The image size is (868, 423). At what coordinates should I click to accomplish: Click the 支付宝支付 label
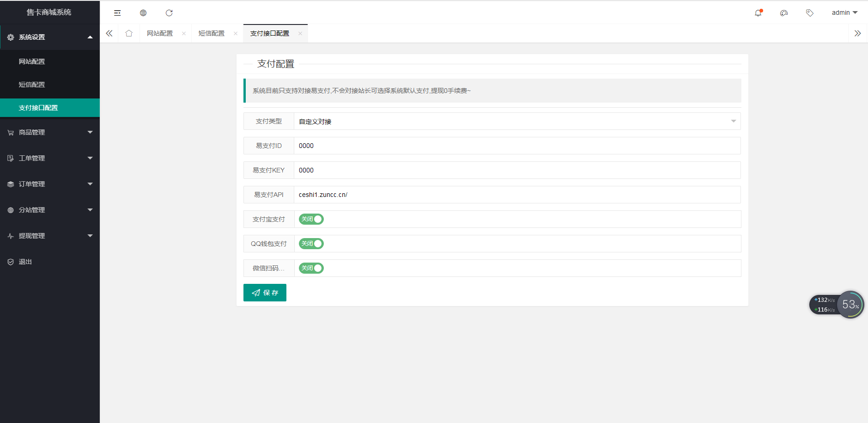point(269,219)
